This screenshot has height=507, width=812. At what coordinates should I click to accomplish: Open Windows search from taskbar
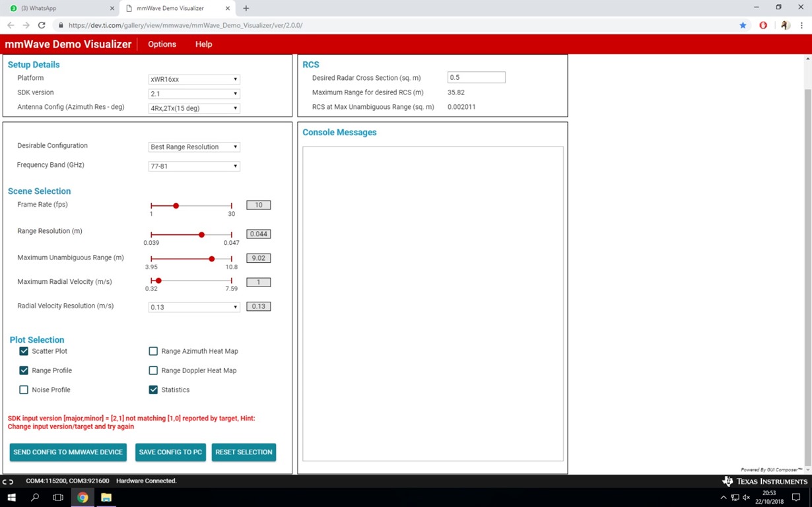point(35,497)
